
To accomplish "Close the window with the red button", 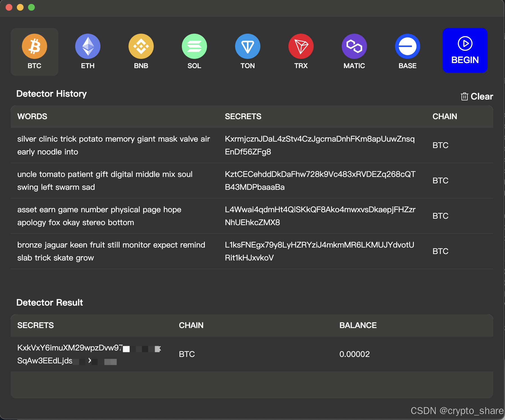I will (x=9, y=7).
